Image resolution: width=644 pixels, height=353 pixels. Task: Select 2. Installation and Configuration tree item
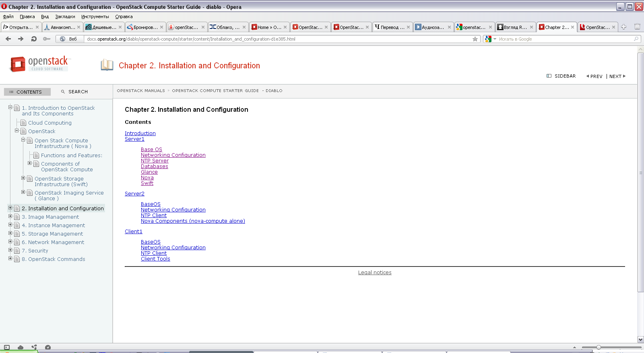coord(63,208)
